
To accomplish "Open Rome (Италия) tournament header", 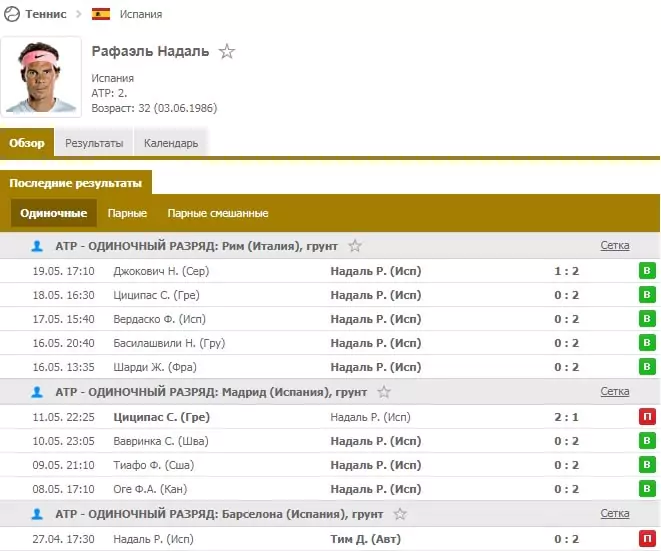I will coord(196,246).
